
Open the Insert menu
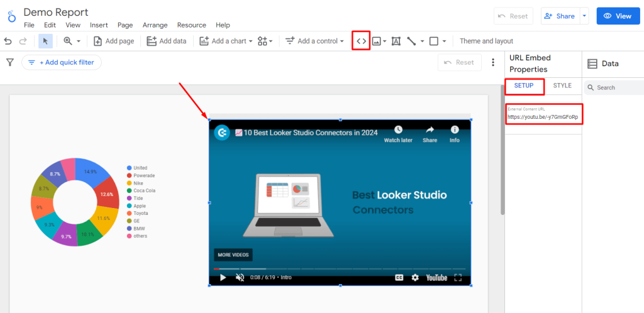point(99,25)
